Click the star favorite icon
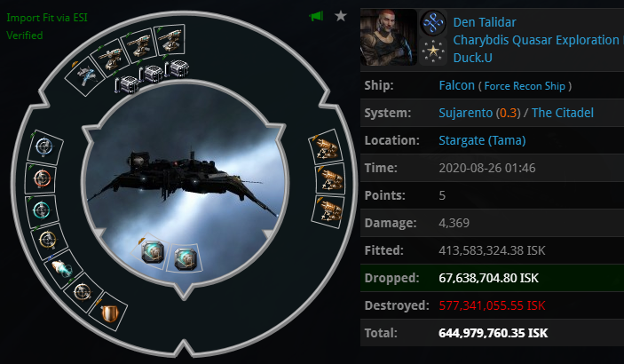 [341, 16]
